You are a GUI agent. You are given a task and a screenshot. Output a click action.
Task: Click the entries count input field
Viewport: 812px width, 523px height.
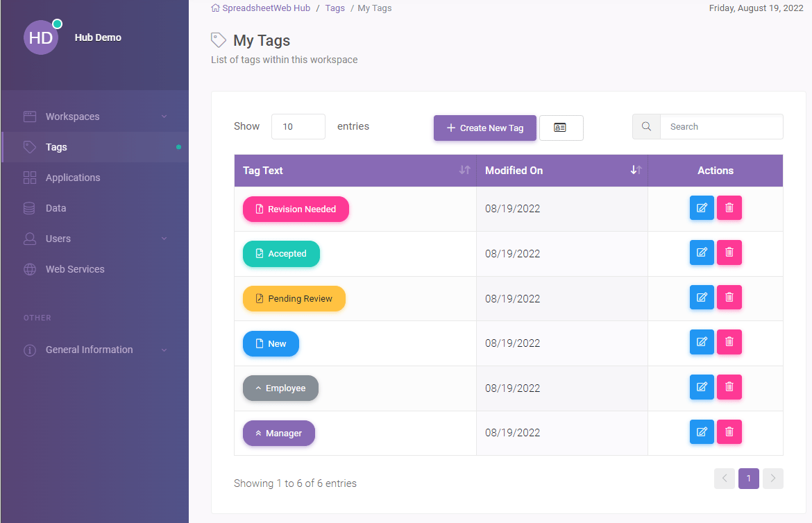pos(298,127)
